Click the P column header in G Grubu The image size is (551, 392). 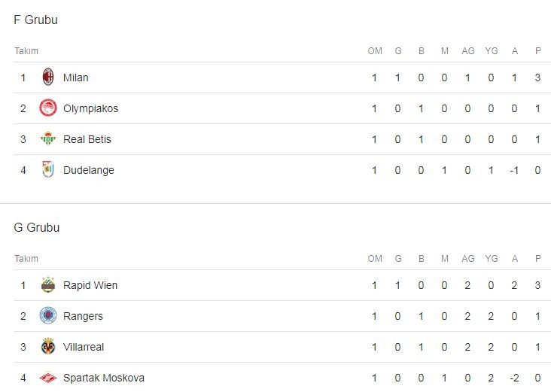pyautogui.click(x=538, y=259)
